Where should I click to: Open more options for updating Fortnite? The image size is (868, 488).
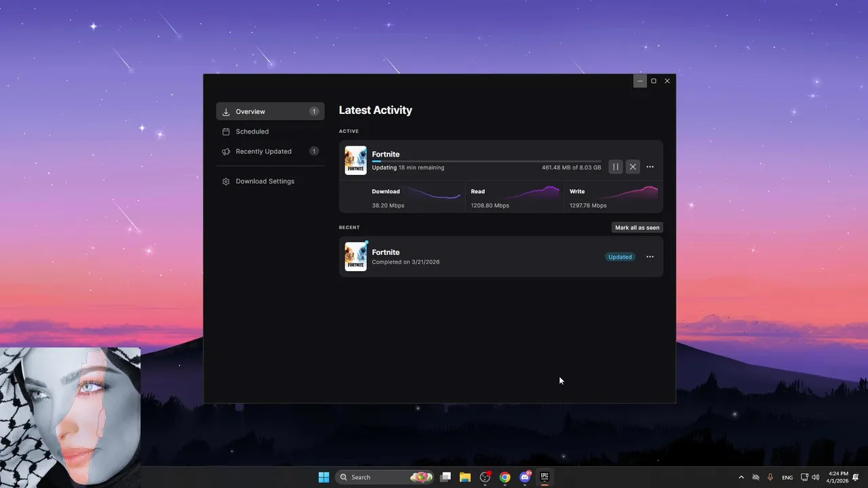[x=650, y=167]
